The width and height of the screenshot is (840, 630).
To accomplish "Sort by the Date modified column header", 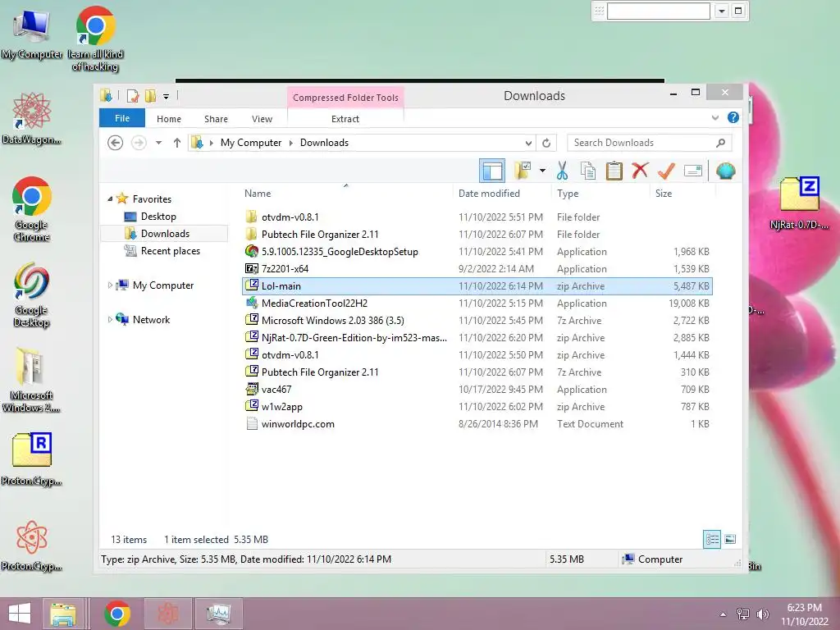I will tap(489, 194).
